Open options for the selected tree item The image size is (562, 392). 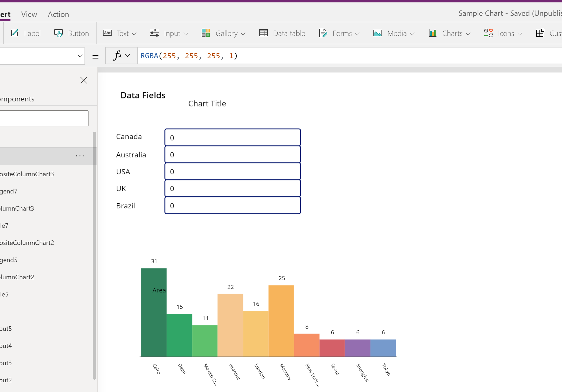[x=80, y=156]
